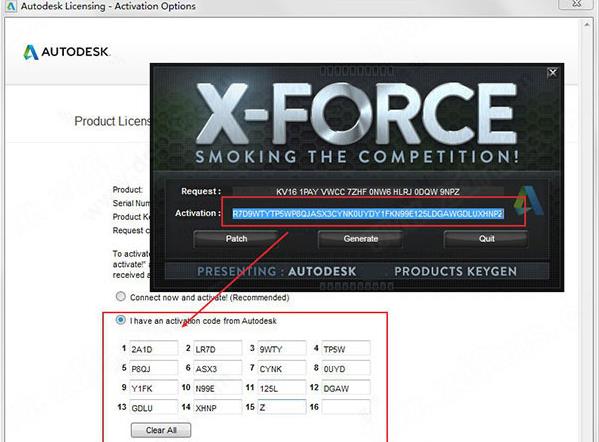The width and height of the screenshot is (599, 442).
Task: Click activation code field 10 containing N99E
Action: (218, 388)
